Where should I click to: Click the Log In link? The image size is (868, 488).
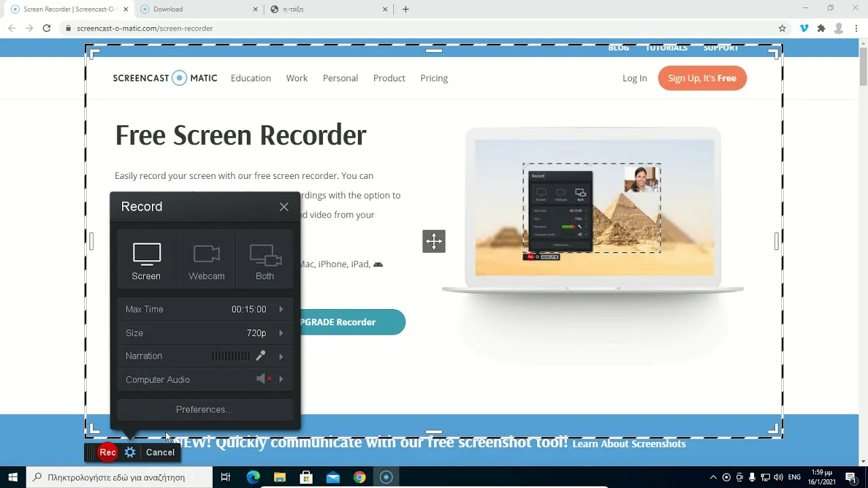pyautogui.click(x=635, y=78)
